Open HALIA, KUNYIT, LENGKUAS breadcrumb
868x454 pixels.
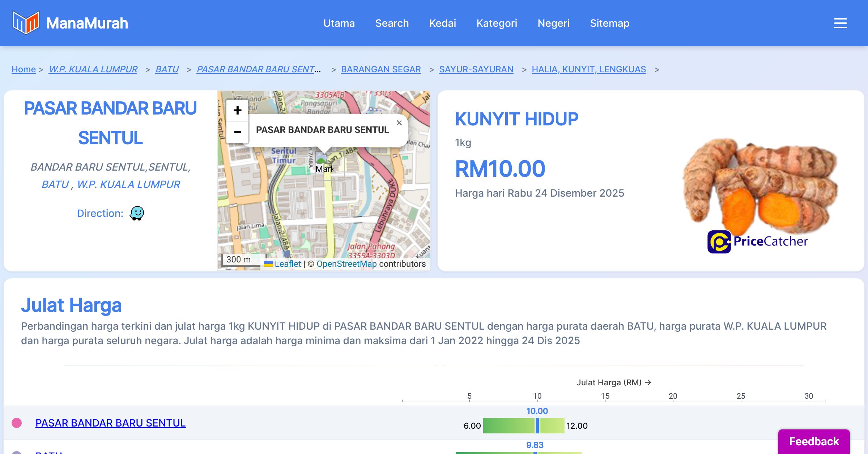588,69
